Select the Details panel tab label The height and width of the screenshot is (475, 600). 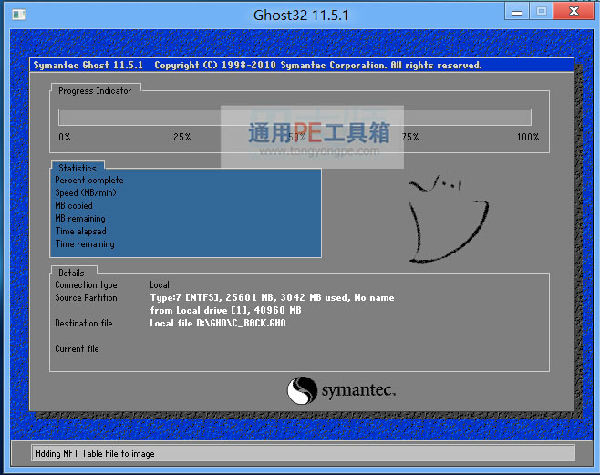71,273
